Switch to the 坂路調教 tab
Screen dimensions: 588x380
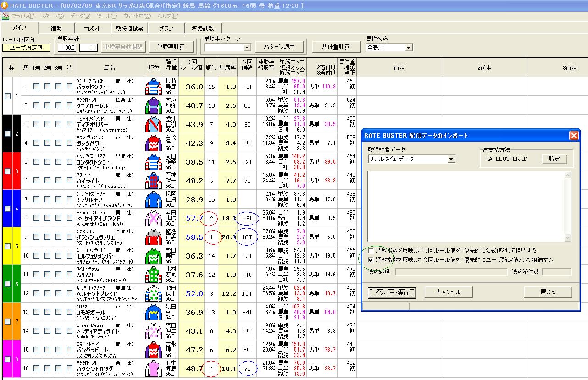203,28
